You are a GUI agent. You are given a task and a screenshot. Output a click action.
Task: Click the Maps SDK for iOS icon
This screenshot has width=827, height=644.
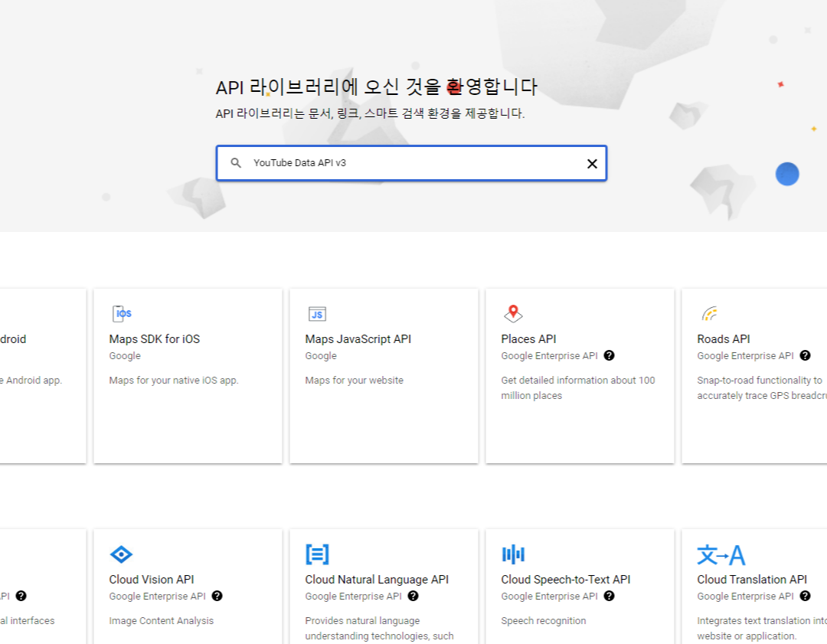click(122, 314)
